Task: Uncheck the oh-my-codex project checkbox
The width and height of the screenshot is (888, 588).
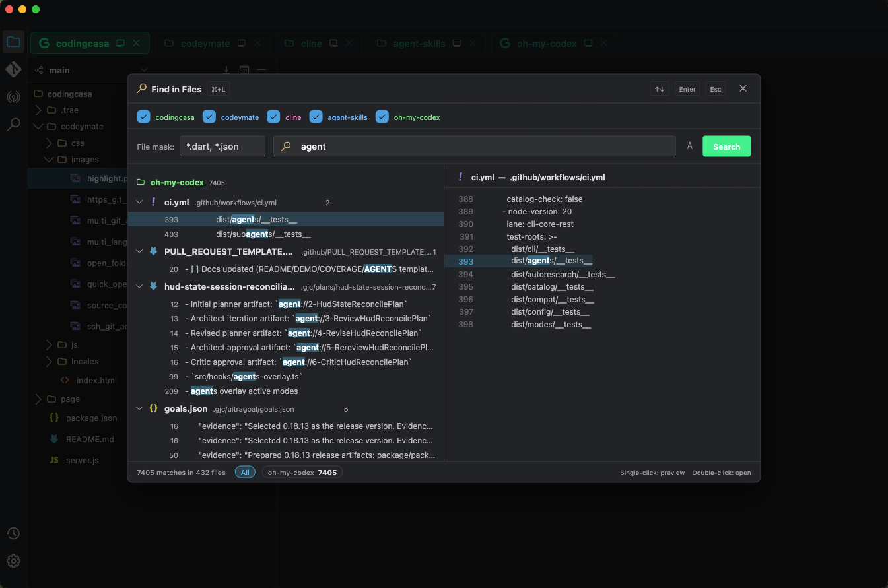Action: pyautogui.click(x=382, y=117)
